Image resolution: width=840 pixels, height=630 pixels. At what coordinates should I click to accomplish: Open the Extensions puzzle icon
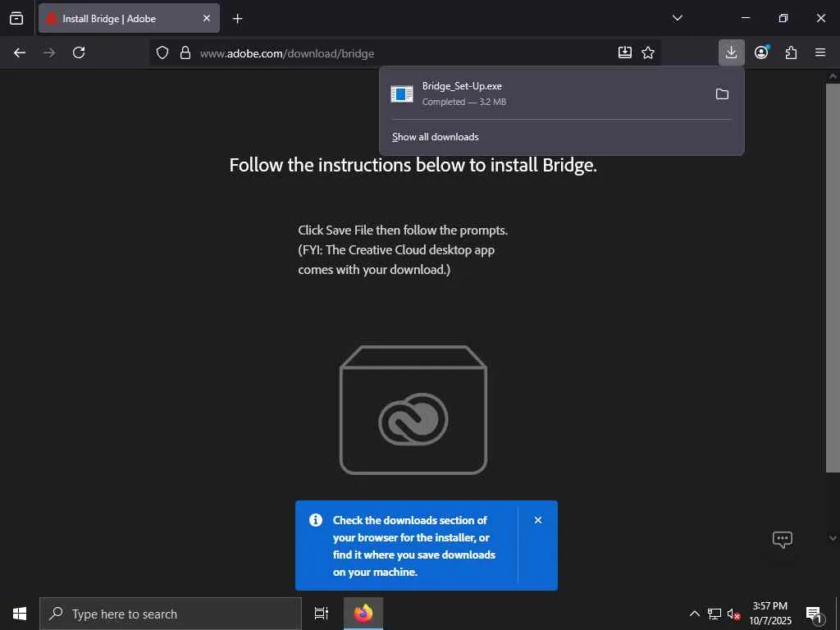tap(791, 52)
